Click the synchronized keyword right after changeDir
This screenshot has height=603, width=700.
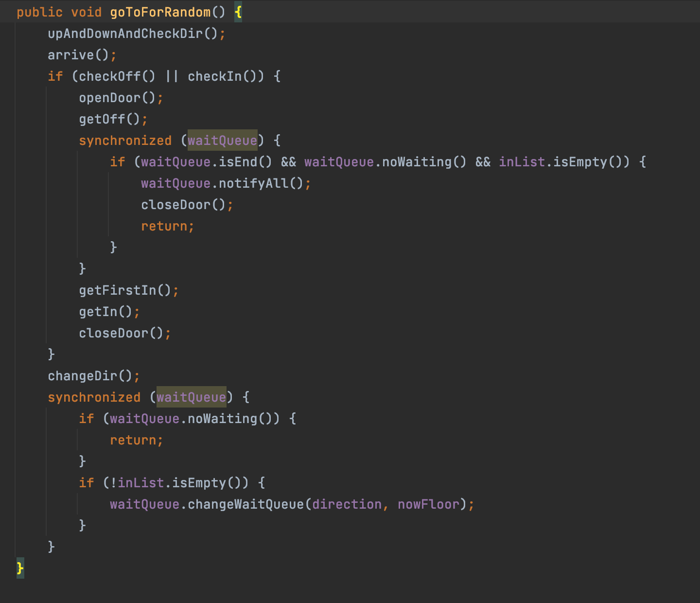click(94, 397)
